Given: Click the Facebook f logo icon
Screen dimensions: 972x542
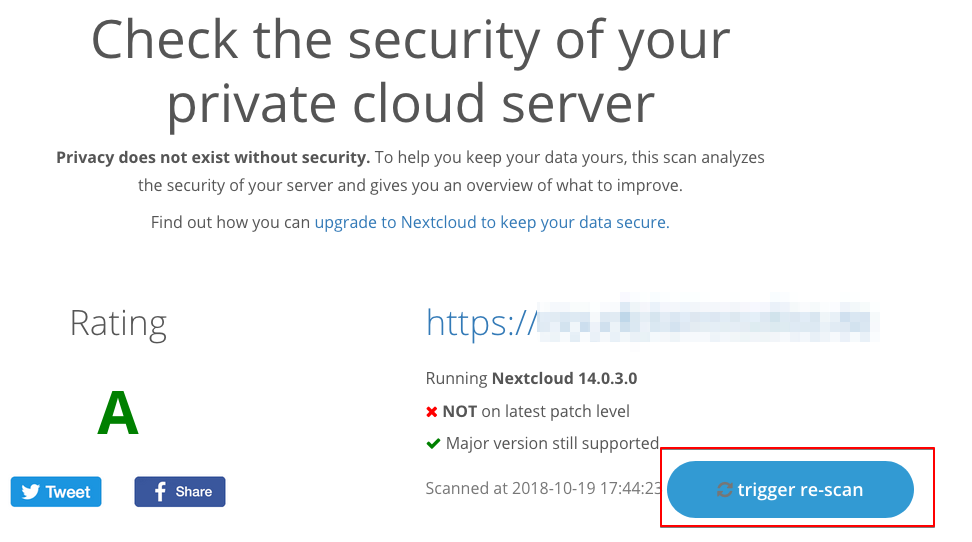Looking at the screenshot, I should tap(160, 492).
